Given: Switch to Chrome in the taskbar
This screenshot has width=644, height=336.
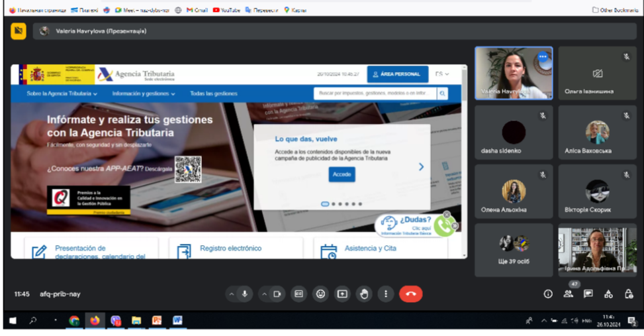Looking at the screenshot, I should (74, 321).
